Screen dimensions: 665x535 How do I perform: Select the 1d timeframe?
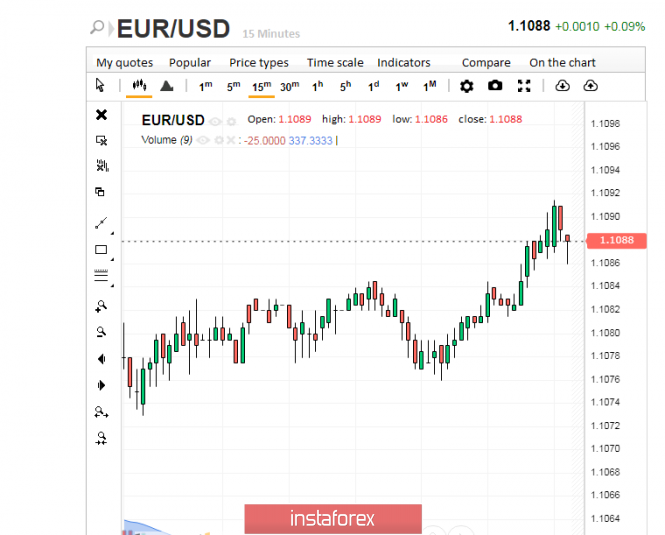(373, 86)
